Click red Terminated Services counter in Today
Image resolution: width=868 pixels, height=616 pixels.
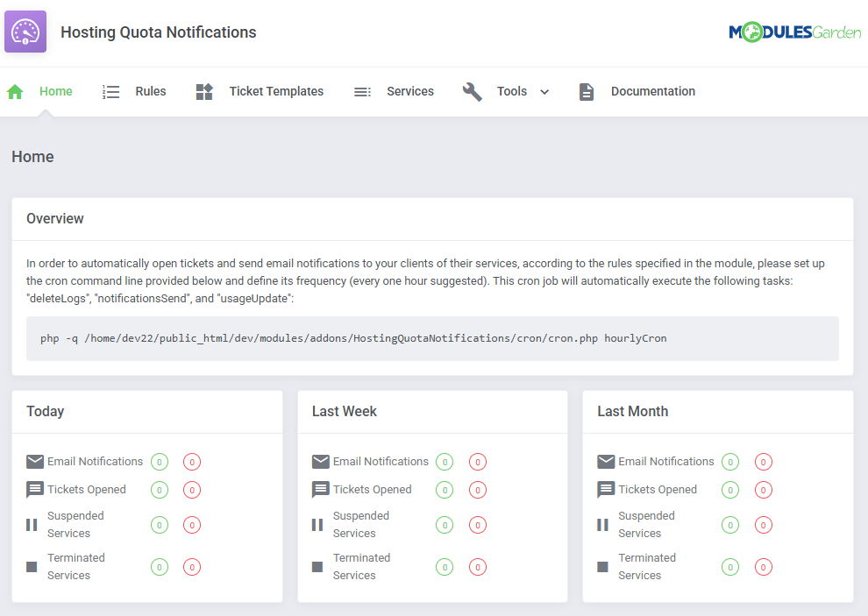192,567
